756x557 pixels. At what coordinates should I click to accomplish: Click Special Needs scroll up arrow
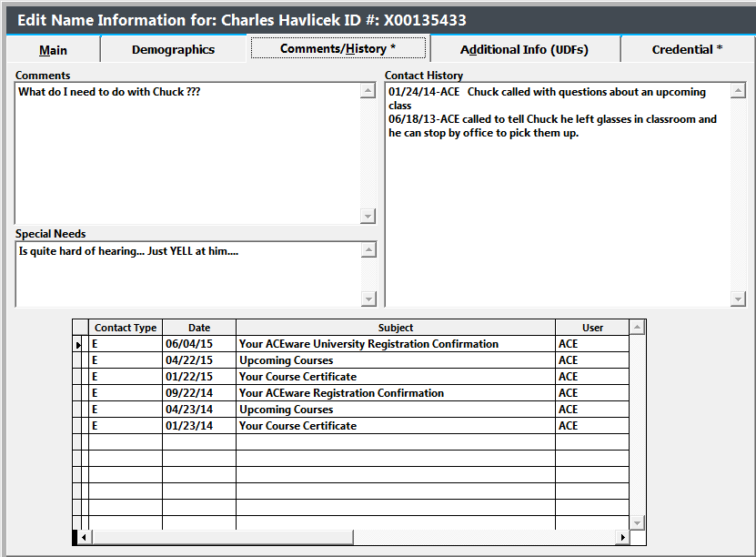[x=368, y=249]
